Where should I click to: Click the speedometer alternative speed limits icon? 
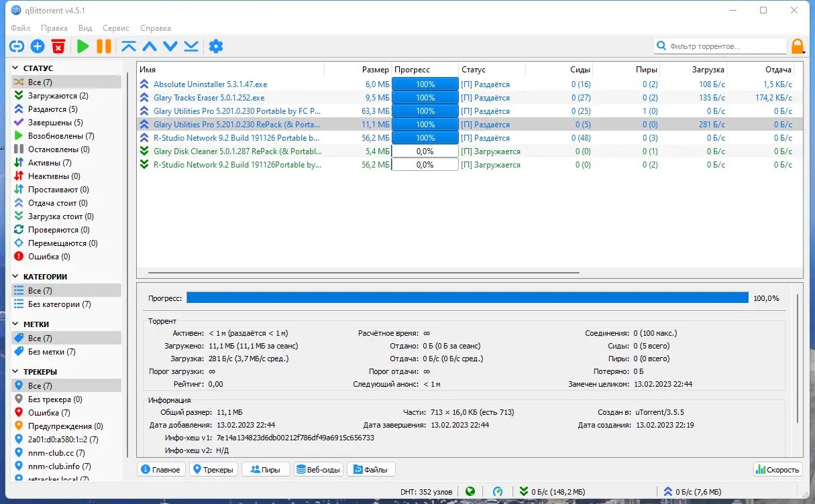coord(498,491)
